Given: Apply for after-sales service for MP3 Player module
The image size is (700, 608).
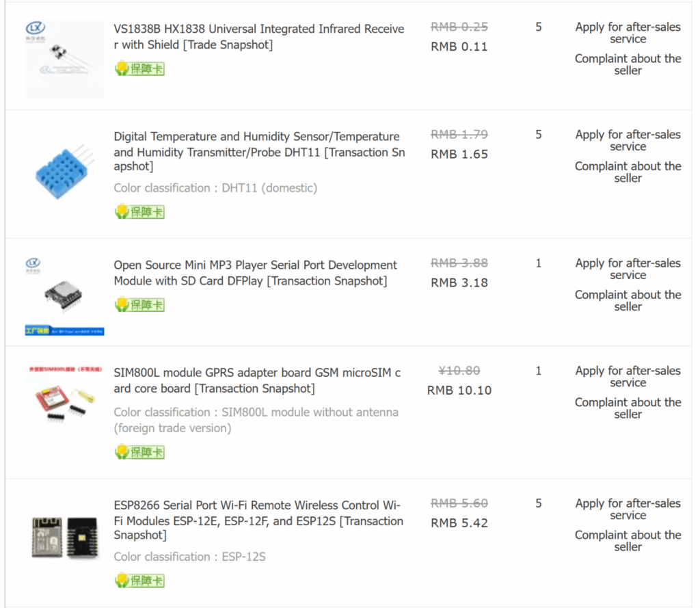Looking at the screenshot, I should [628, 269].
